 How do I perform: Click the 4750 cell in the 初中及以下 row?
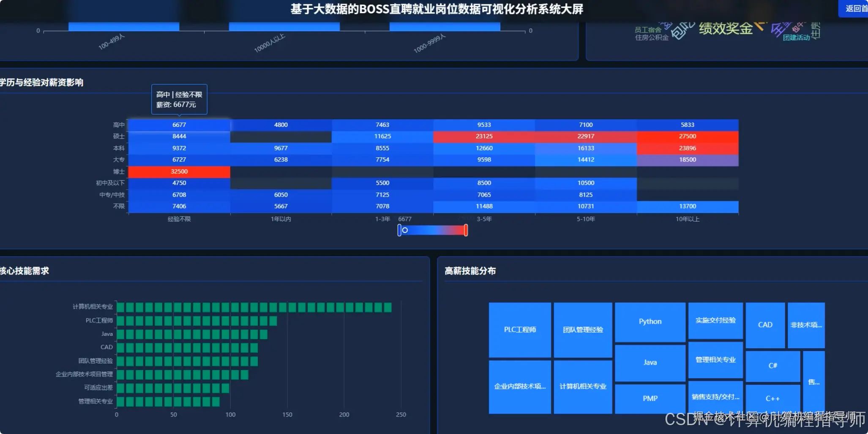tap(179, 183)
